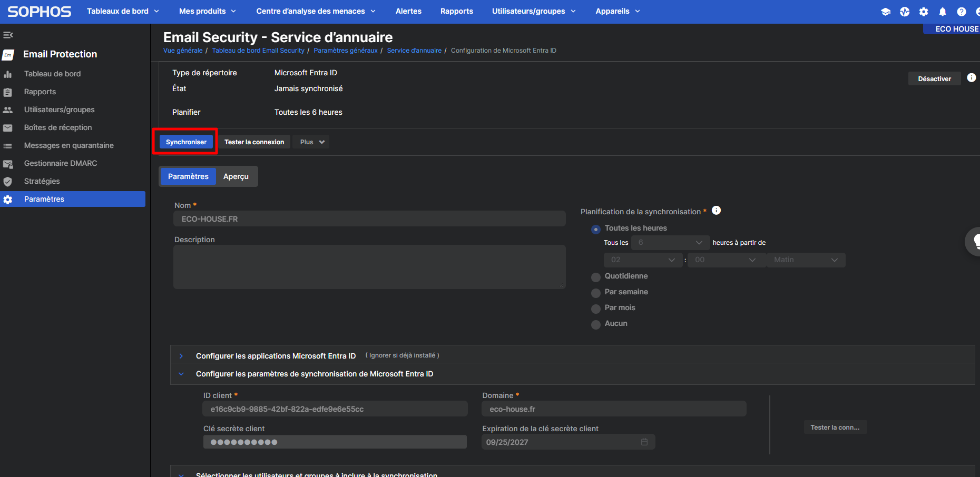Click the Désactiver button
This screenshot has width=980, height=477.
coord(934,79)
